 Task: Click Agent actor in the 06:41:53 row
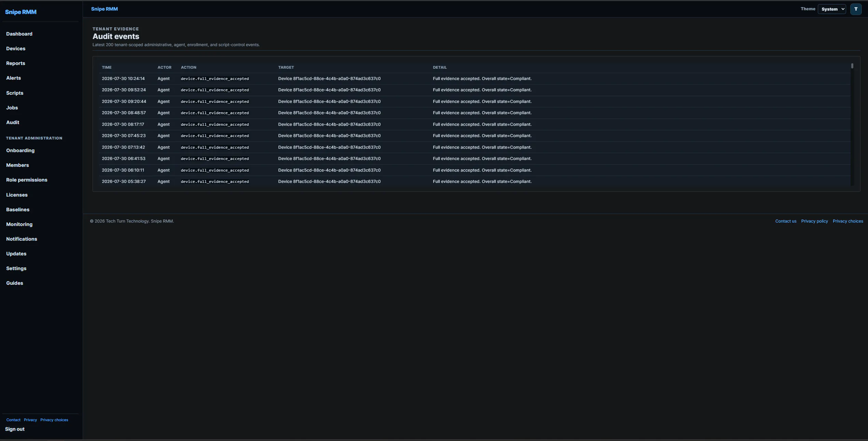pos(164,159)
